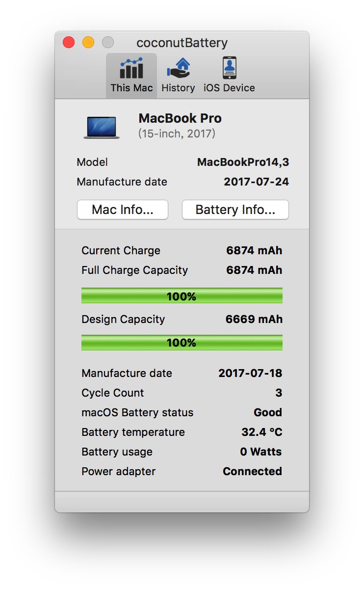364x591 pixels.
Task: Click the MacBook Pro laptop image
Action: tap(102, 127)
